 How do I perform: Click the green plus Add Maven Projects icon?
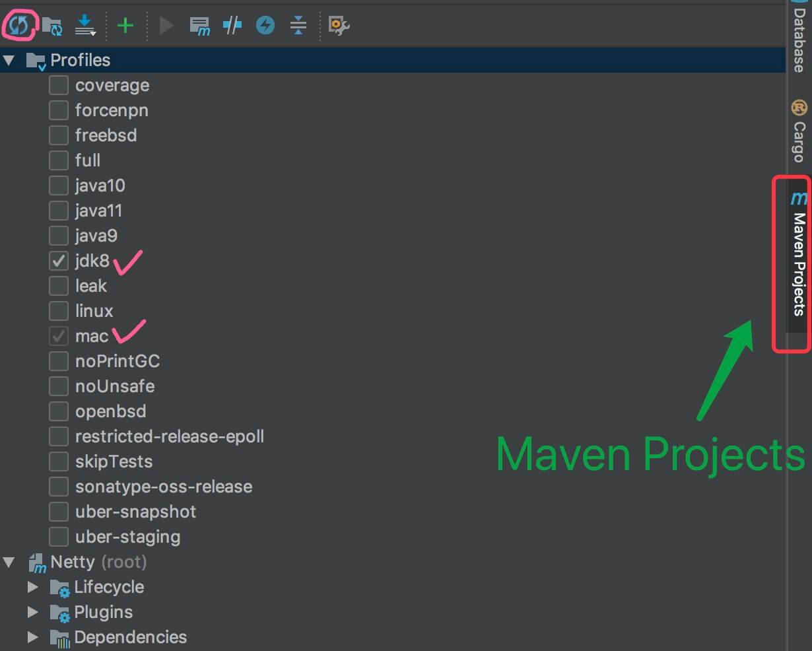(125, 25)
